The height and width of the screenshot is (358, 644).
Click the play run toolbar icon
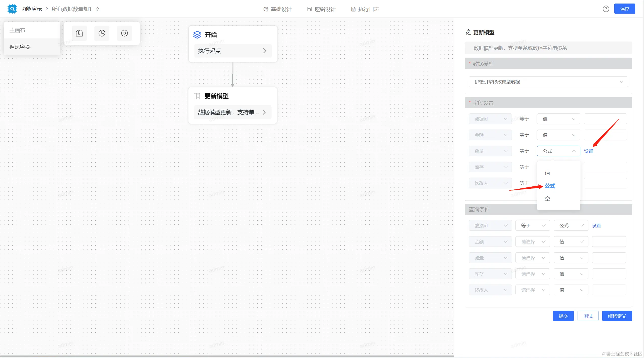click(125, 33)
